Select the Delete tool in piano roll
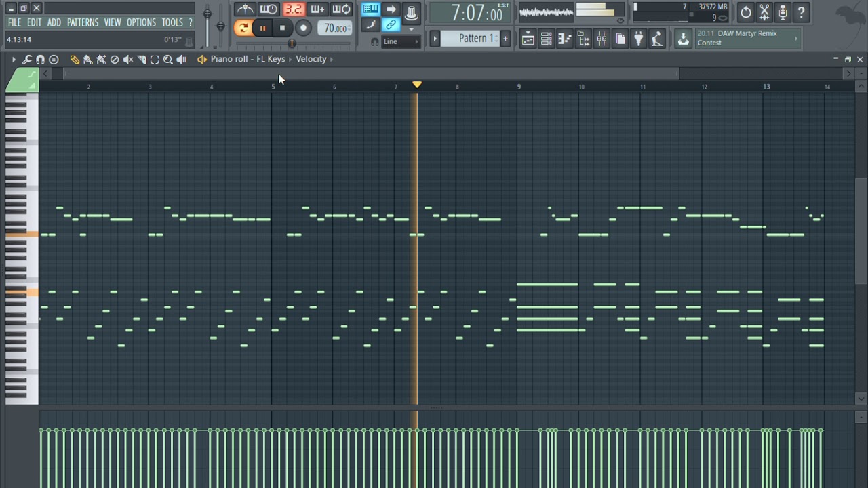This screenshot has width=868, height=488. 115,60
